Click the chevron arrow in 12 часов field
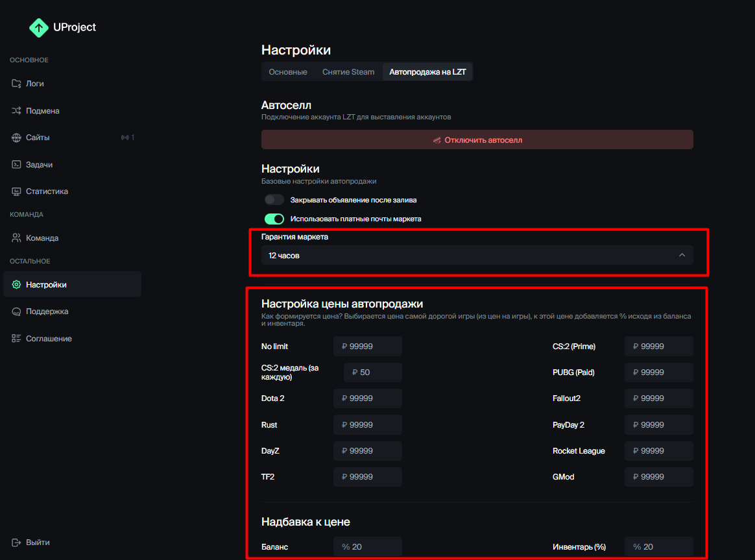 point(682,256)
